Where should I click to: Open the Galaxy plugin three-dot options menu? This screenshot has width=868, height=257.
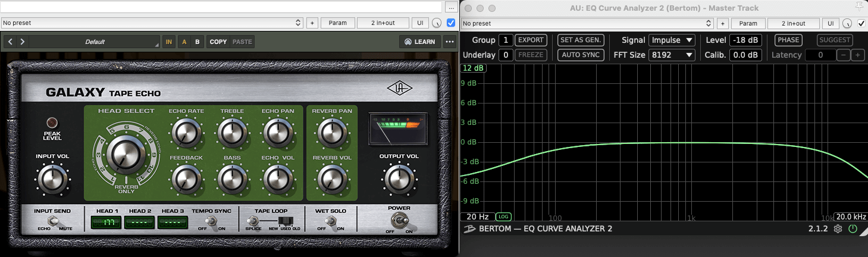coord(449,42)
